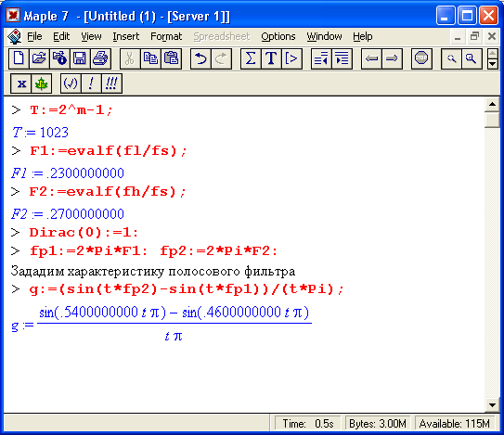The height and width of the screenshot is (435, 504).
Task: Insert text using the T icon
Action: [x=271, y=58]
